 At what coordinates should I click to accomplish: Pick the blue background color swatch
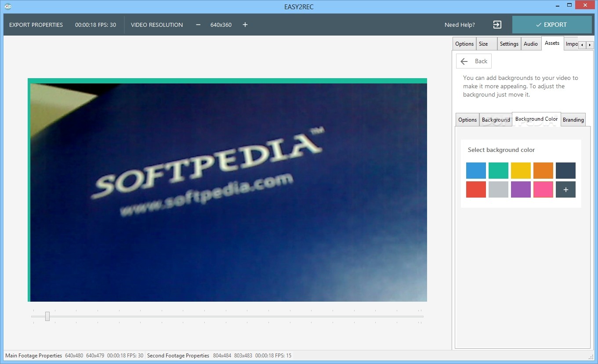[x=476, y=170]
